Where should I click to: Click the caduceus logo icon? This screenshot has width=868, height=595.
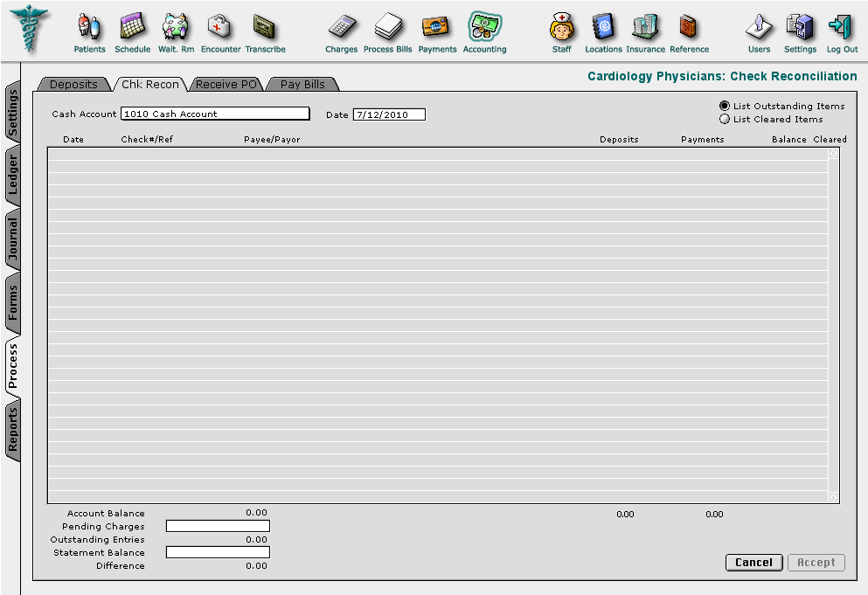[29, 29]
